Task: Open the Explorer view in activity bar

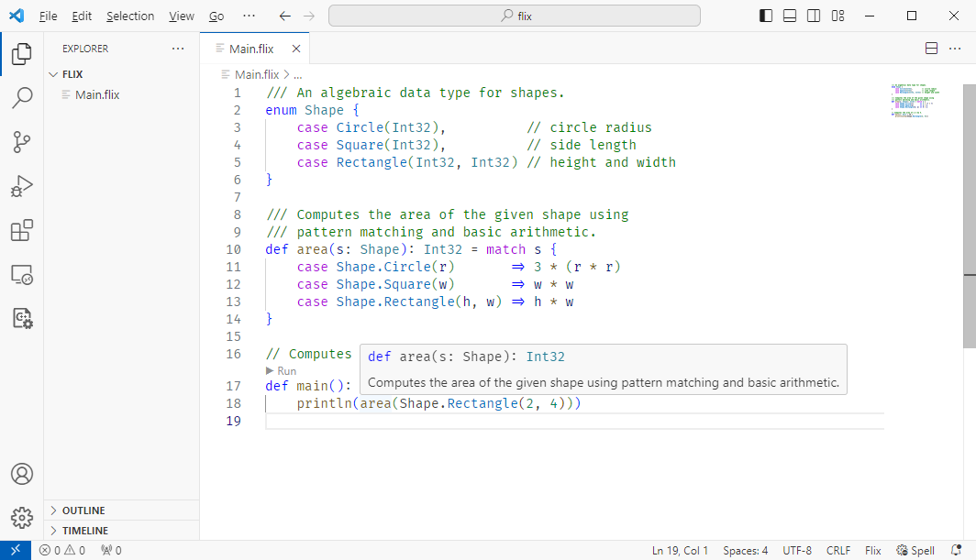Action: pyautogui.click(x=22, y=54)
